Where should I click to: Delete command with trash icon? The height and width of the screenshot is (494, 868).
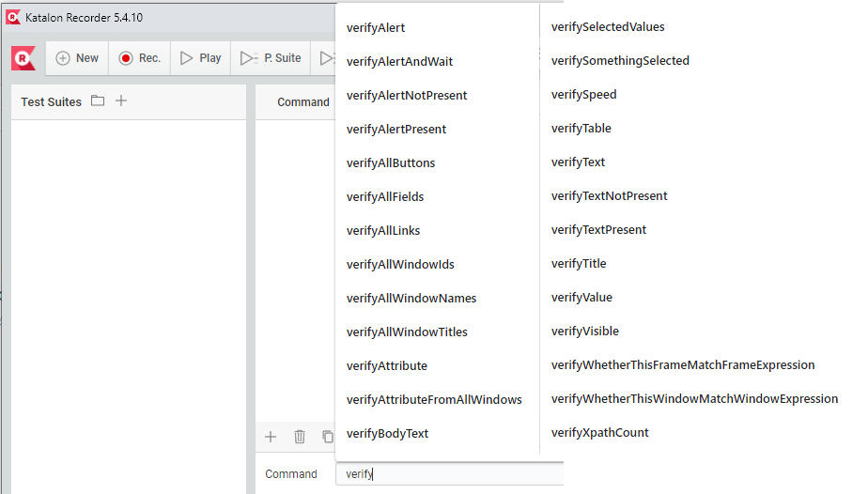tap(300, 437)
